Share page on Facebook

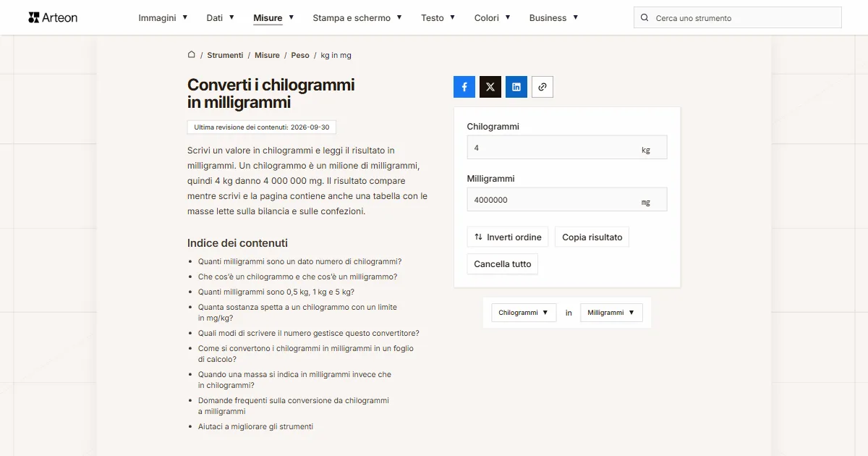pos(464,87)
